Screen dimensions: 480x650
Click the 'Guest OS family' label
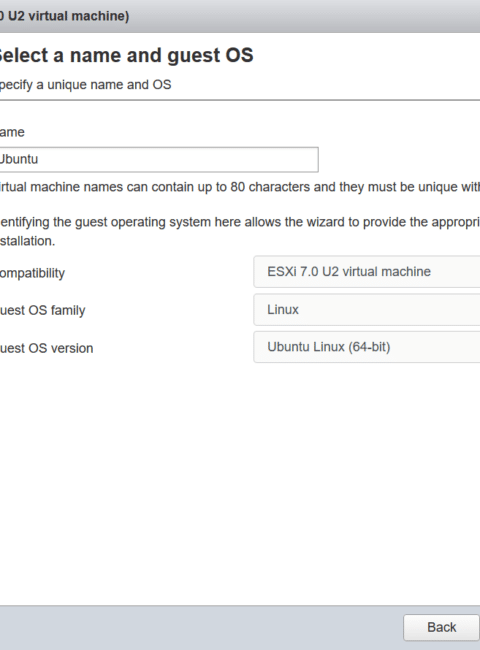[x=42, y=310]
